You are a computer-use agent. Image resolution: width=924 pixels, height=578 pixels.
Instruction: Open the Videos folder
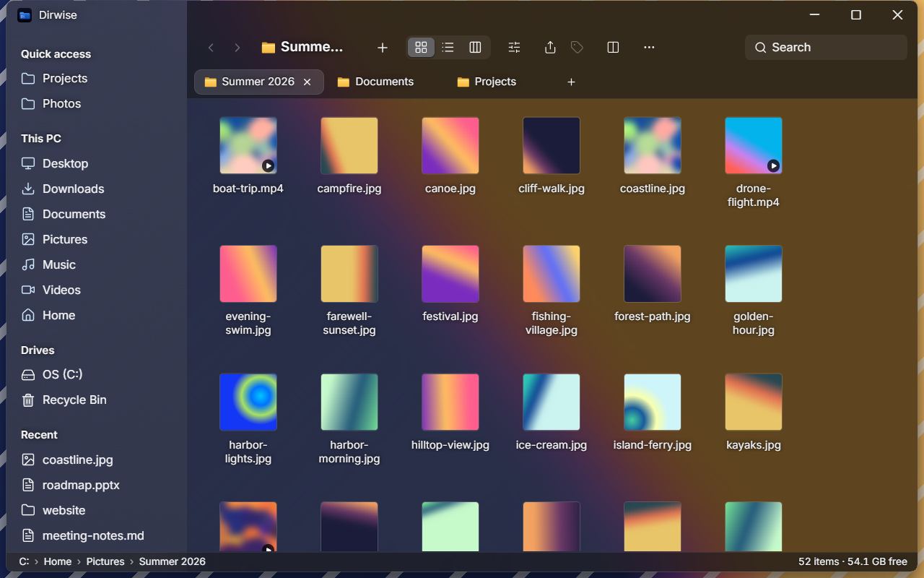[x=97, y=290]
